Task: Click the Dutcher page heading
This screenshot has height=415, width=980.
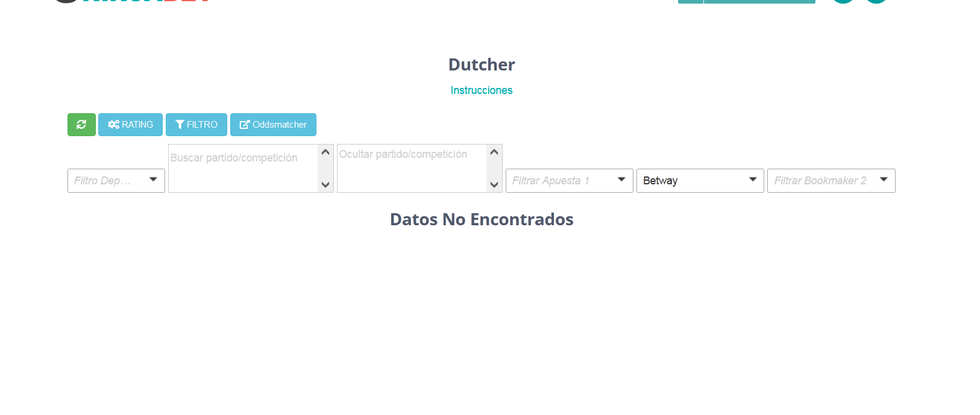Action: (482, 64)
